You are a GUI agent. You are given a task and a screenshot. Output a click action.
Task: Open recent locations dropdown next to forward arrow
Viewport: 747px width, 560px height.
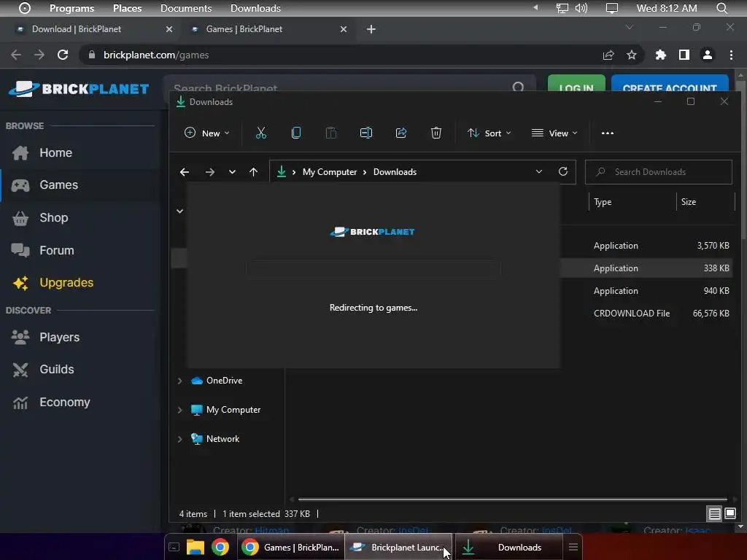pos(232,172)
